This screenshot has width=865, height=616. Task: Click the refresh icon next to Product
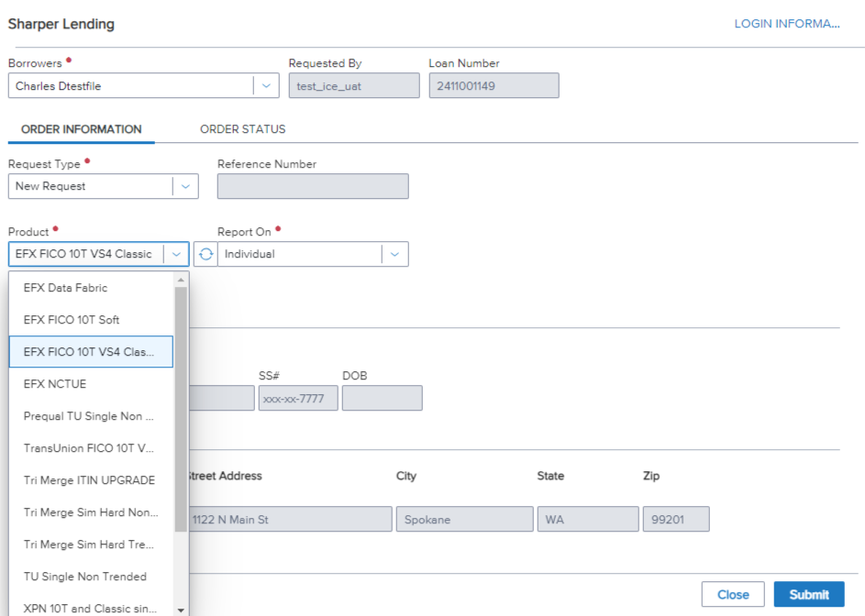[x=205, y=254]
